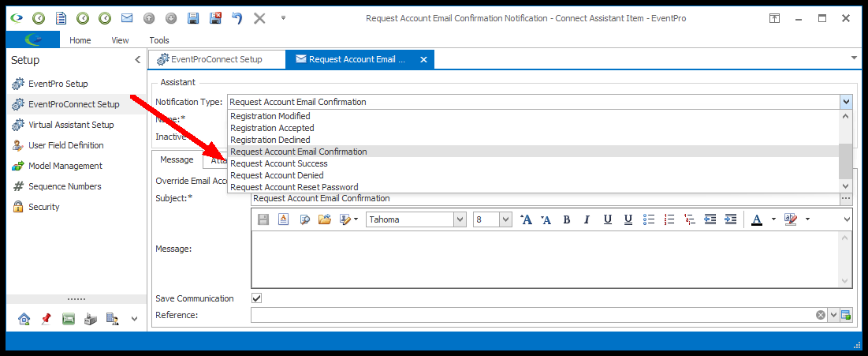The image size is (868, 356).
Task: Open the Home ribbon tab
Action: point(80,40)
